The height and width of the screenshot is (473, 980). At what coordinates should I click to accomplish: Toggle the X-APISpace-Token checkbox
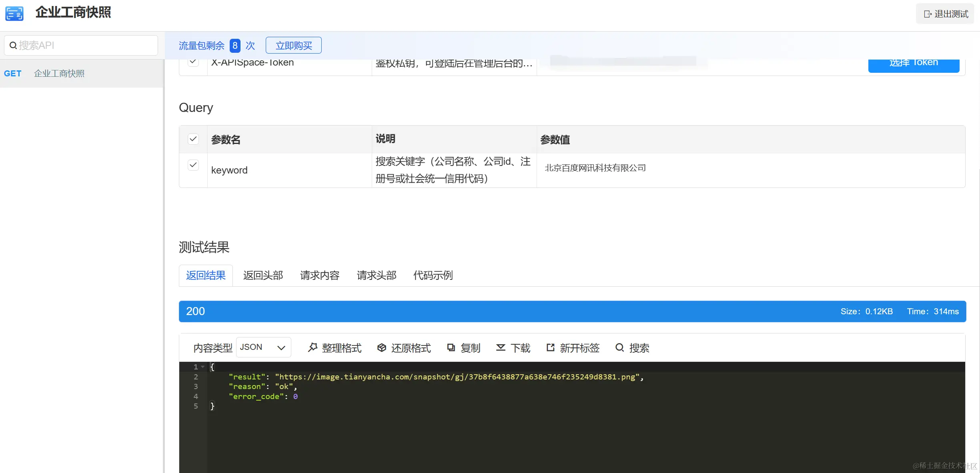[x=193, y=63]
